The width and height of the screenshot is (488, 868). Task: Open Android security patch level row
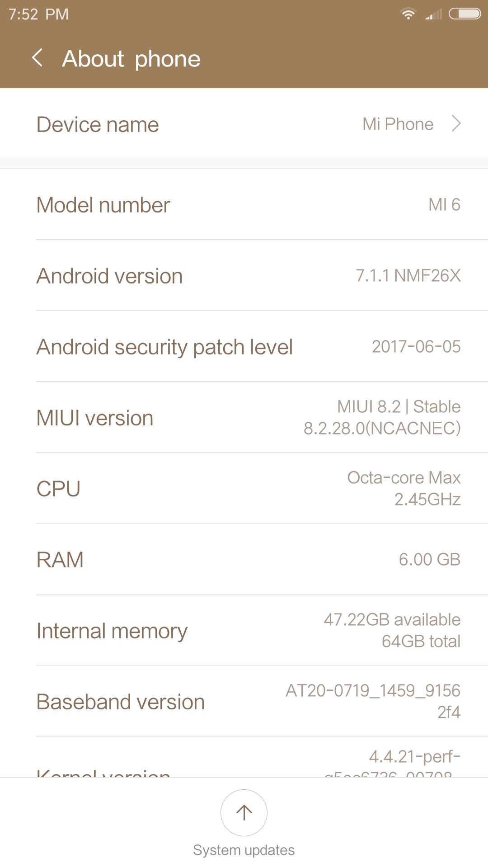pyautogui.click(x=244, y=347)
